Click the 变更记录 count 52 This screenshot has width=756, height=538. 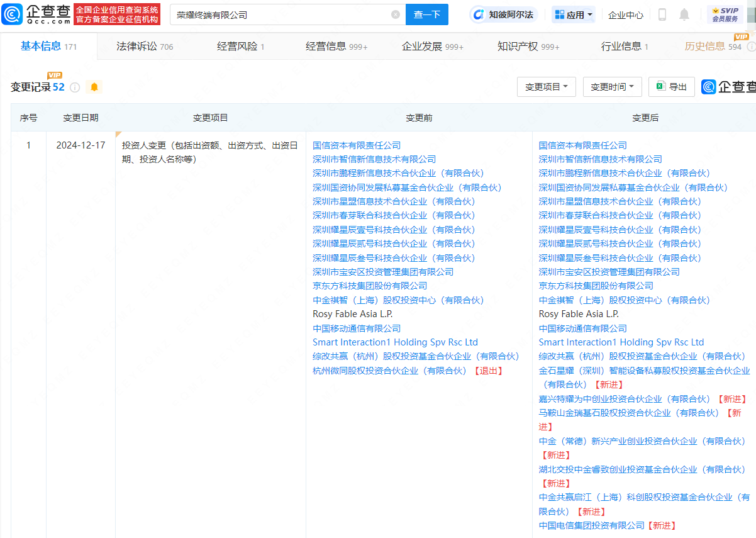click(x=58, y=87)
